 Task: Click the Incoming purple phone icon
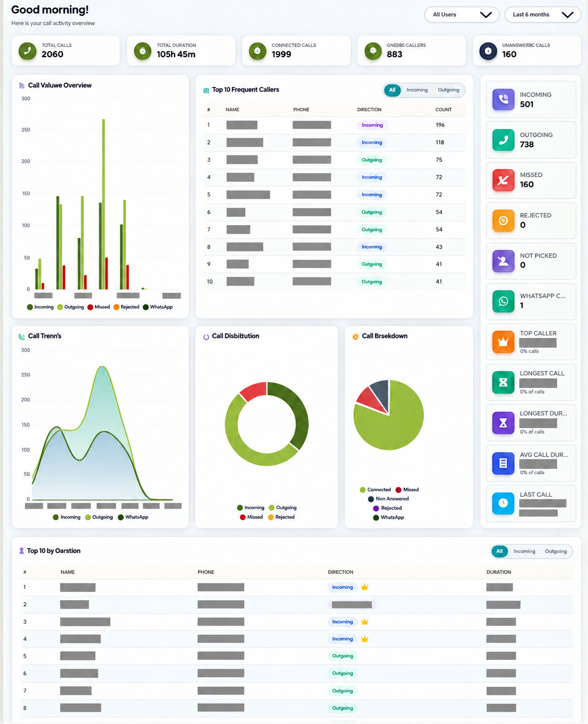[x=503, y=99]
